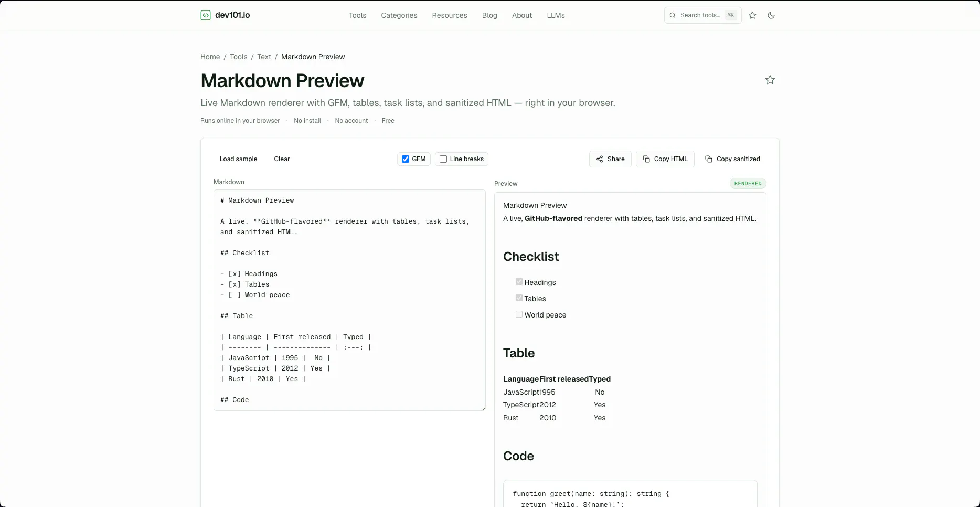
Task: Open the Categories menu
Action: tap(399, 15)
